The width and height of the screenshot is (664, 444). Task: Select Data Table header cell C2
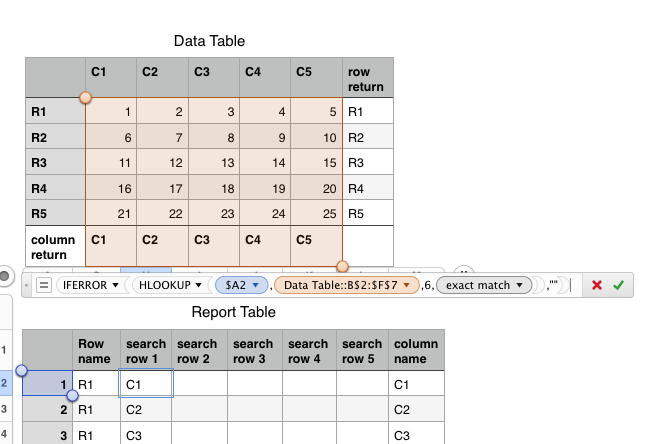point(163,78)
